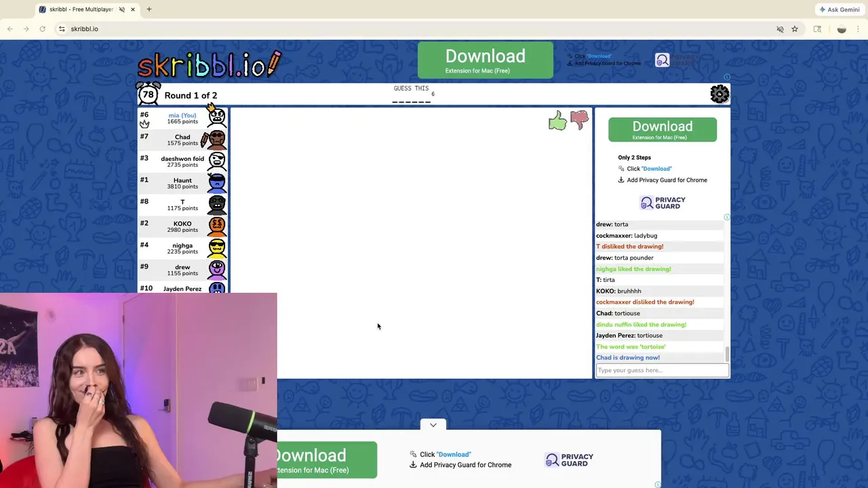
Task: Select player row 'daeshwon foid'
Action: [182, 161]
